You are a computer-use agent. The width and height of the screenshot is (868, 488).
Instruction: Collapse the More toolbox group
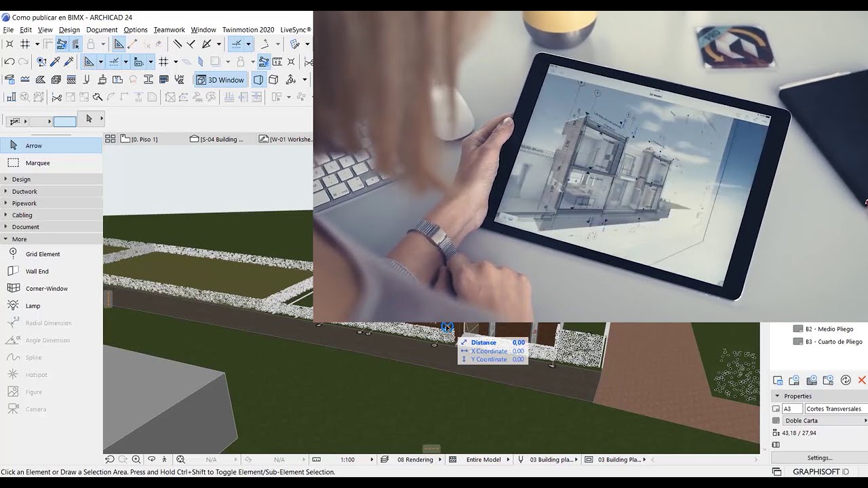51,239
